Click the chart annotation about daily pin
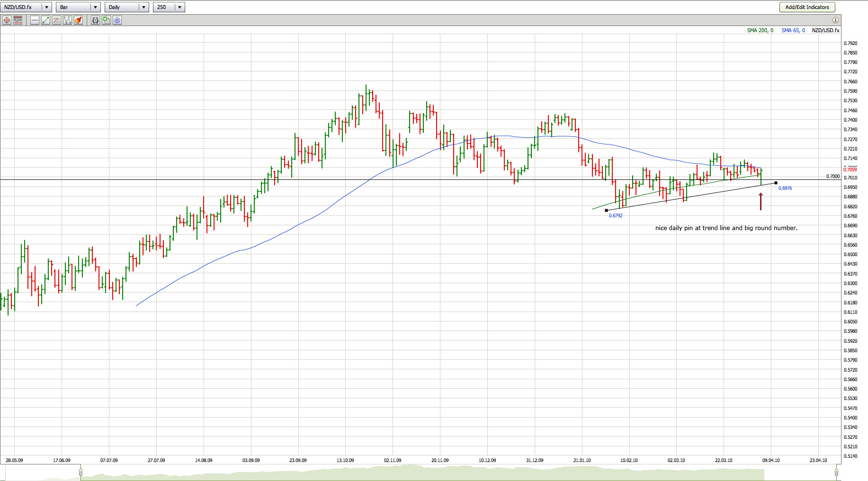The image size is (868, 481). (x=726, y=228)
